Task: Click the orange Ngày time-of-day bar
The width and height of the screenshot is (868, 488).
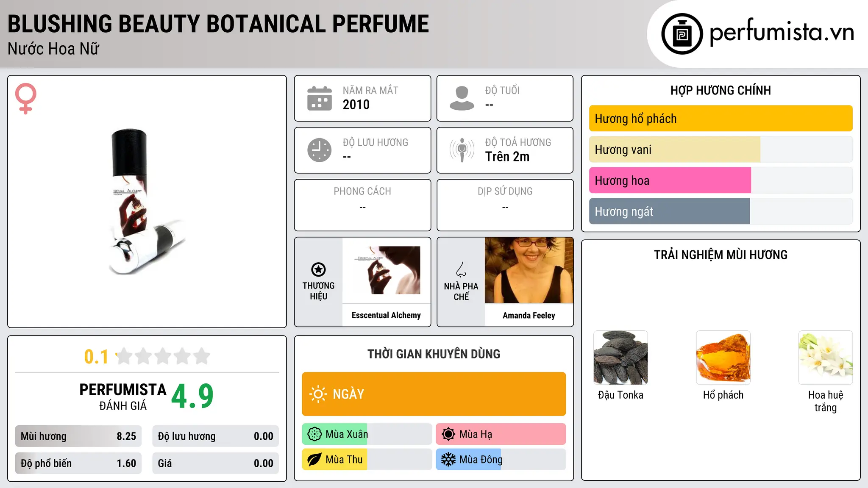Action: 434,394
